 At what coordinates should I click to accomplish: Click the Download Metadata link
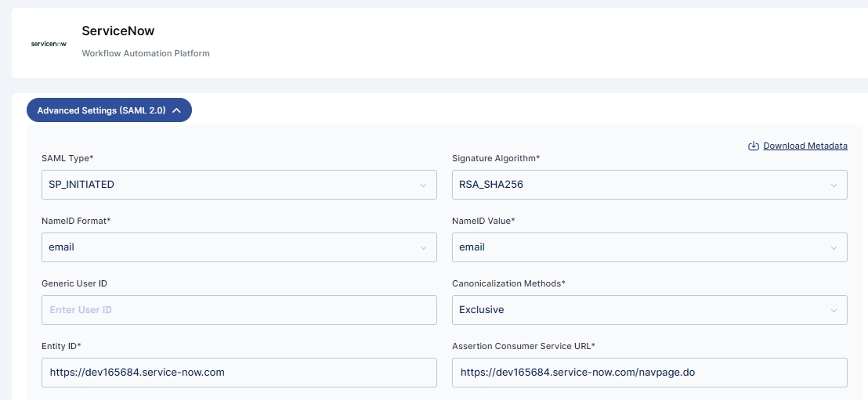click(805, 146)
